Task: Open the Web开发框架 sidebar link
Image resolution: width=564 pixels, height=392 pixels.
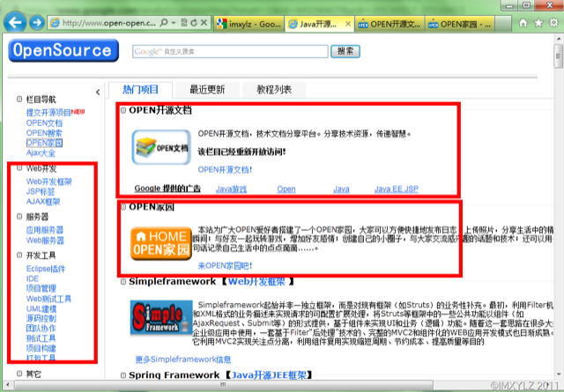Action: point(49,181)
